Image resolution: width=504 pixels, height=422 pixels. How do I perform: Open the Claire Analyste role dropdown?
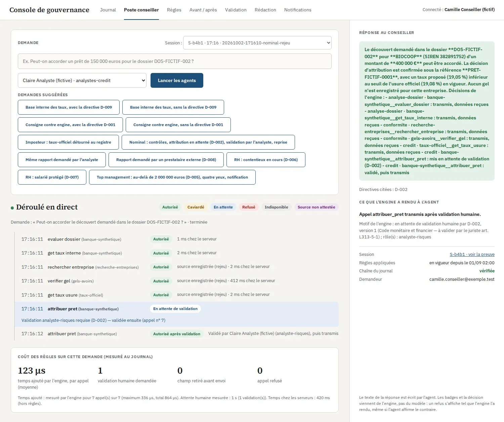(82, 80)
